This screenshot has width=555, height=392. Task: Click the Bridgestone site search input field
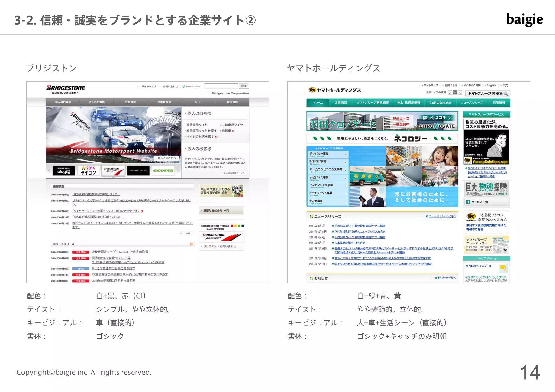(x=221, y=86)
